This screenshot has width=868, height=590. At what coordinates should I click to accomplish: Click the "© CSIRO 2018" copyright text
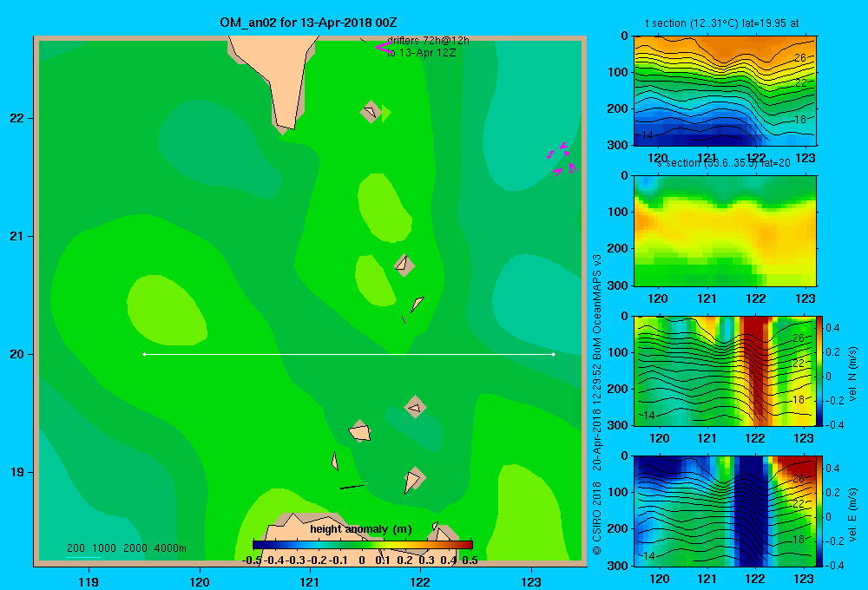point(597,518)
